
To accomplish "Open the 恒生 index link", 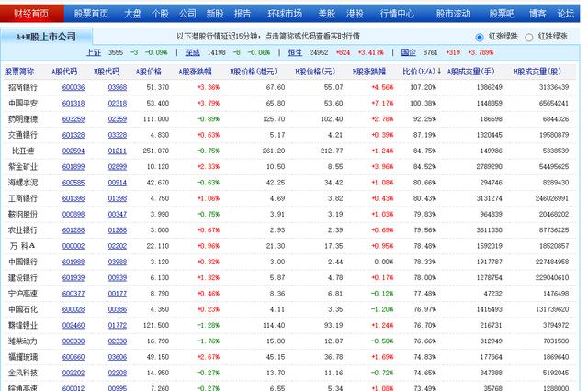I will (295, 52).
